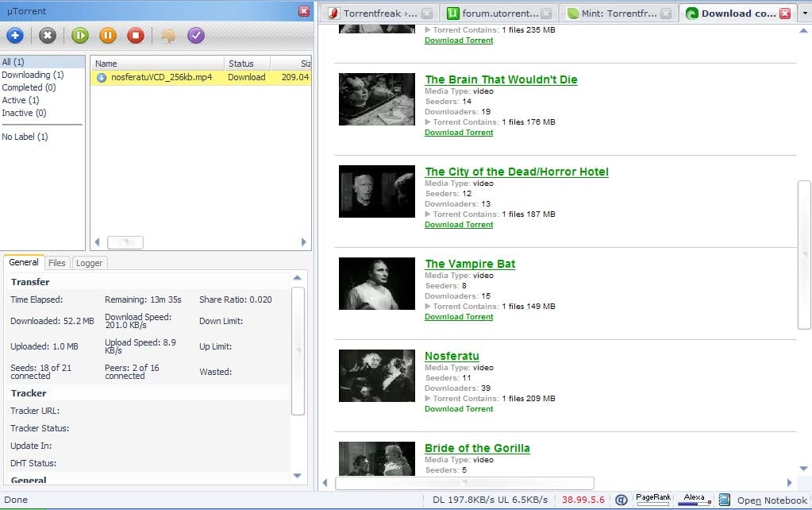The height and width of the screenshot is (510, 812).
Task: Select the All (1) filter
Action: coord(42,62)
